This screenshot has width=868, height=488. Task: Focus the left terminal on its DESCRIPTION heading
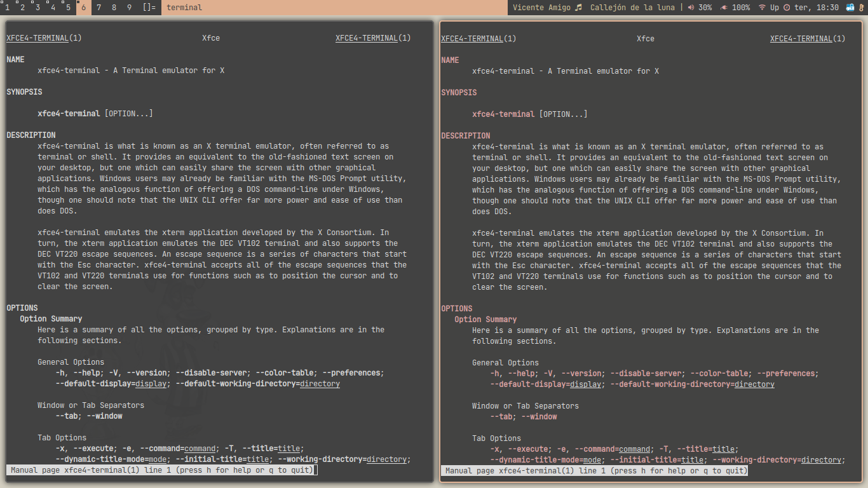click(31, 135)
